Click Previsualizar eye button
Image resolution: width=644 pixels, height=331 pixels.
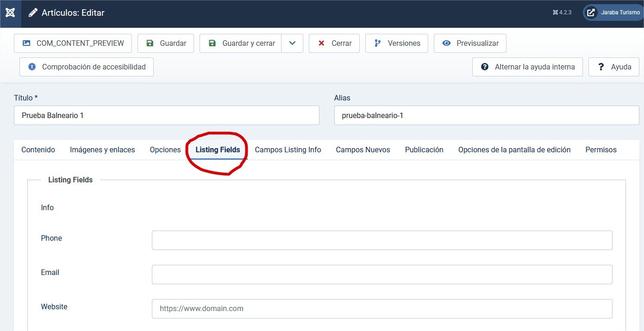(469, 43)
